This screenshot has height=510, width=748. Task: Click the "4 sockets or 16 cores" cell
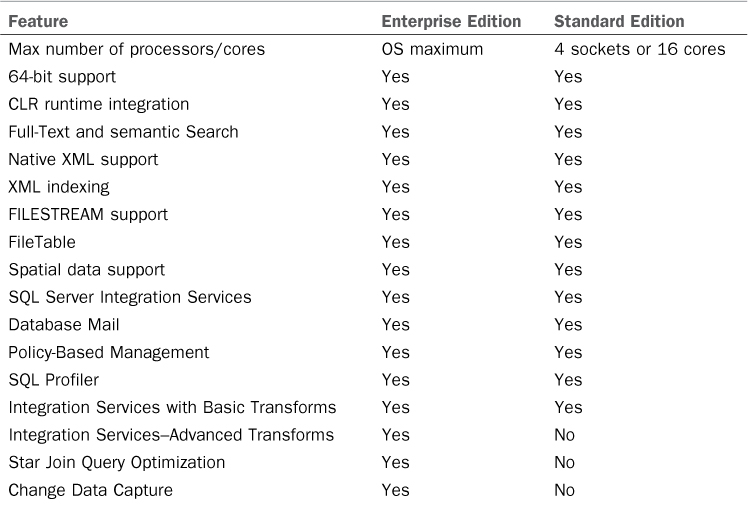pyautogui.click(x=640, y=49)
